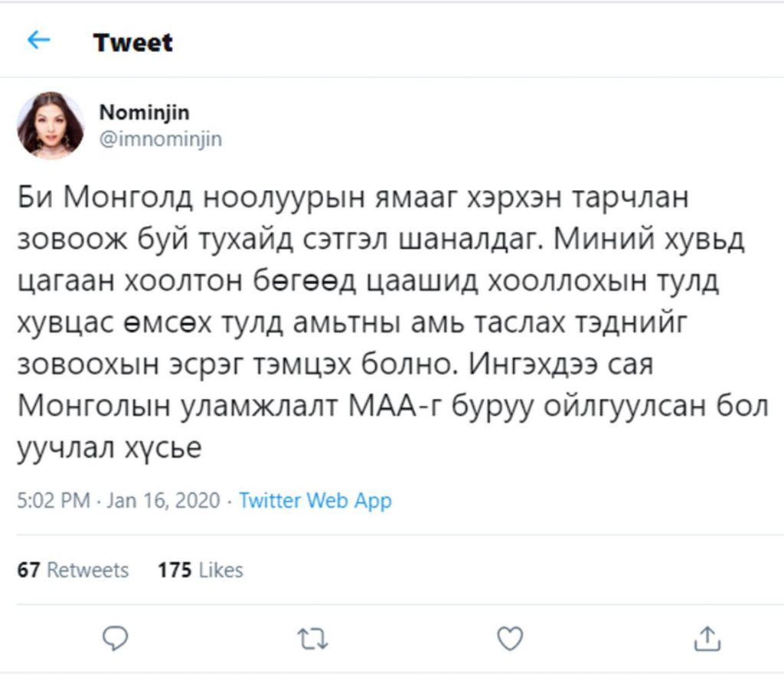Click the Jan 16, 2020 date
This screenshot has height=683, width=784.
pyautogui.click(x=163, y=501)
